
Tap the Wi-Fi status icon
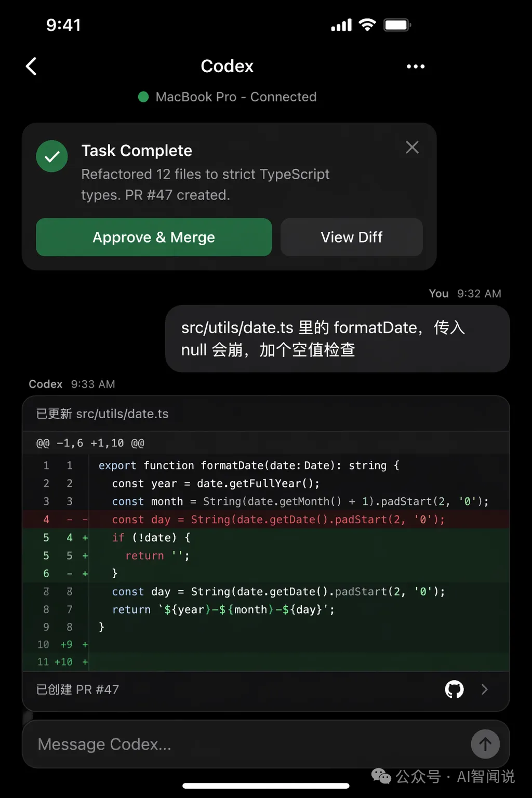click(x=367, y=25)
